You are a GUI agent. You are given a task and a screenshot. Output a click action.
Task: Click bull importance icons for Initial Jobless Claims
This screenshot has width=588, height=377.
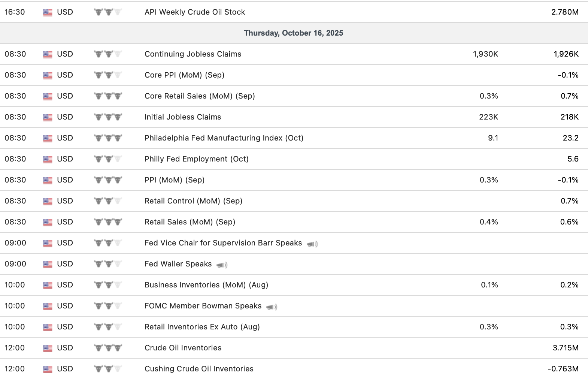pos(108,117)
